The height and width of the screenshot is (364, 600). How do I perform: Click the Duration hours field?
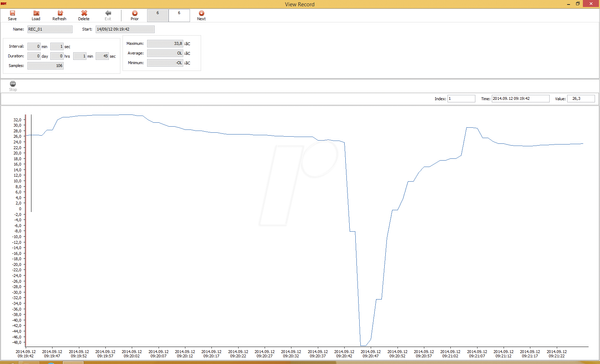[x=57, y=56]
